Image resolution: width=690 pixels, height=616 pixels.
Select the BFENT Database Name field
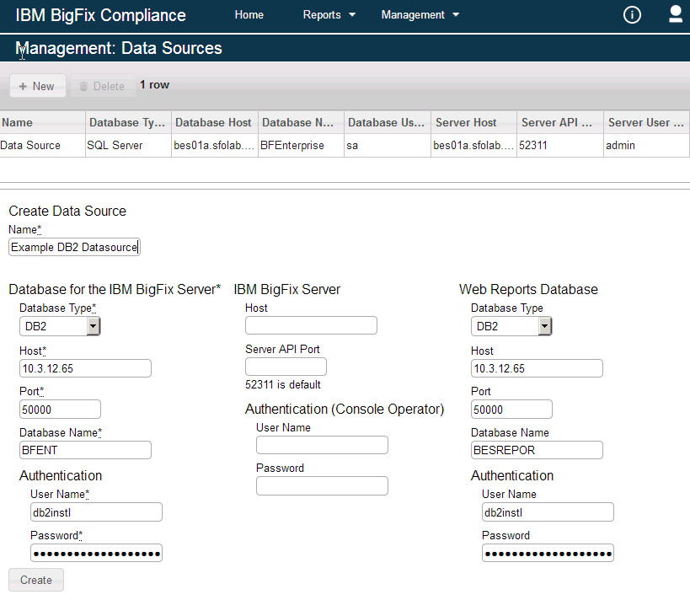tap(85, 450)
